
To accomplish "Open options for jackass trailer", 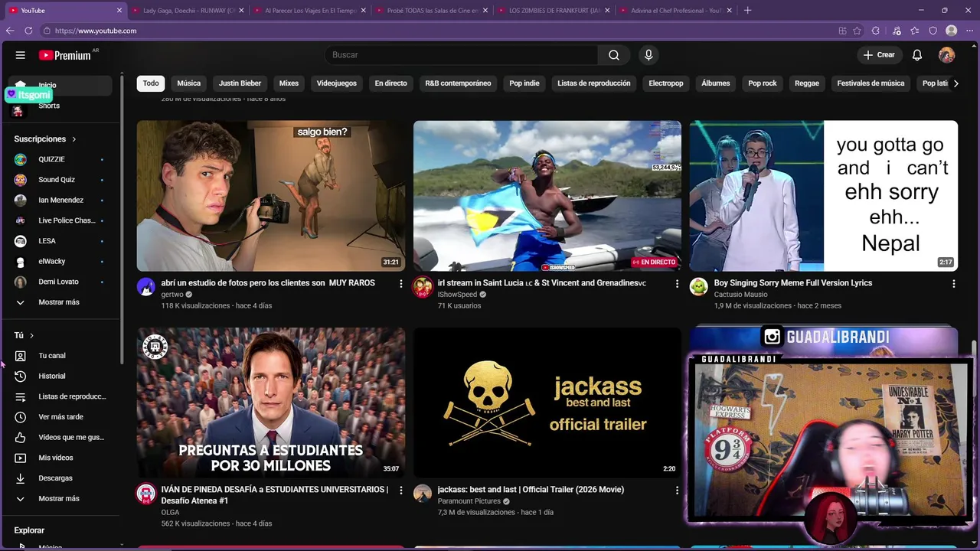I will click(677, 490).
